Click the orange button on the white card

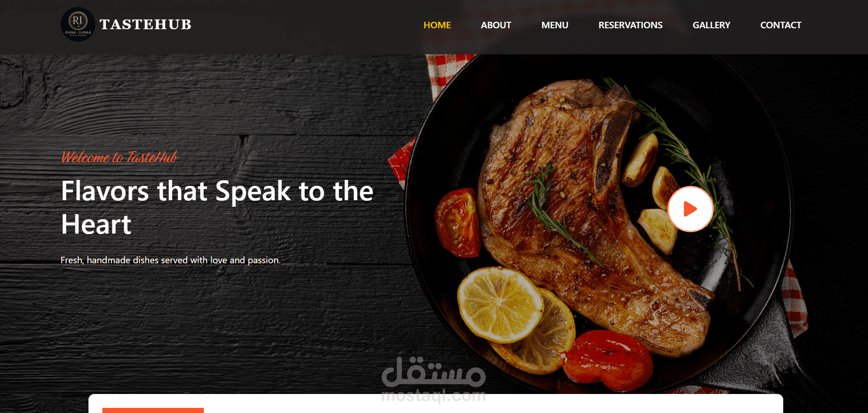pyautogui.click(x=153, y=410)
